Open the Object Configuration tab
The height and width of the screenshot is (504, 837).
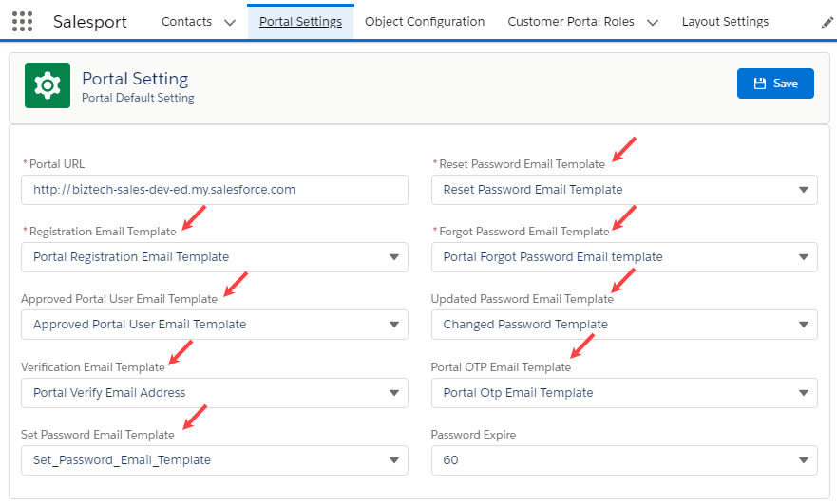[425, 22]
